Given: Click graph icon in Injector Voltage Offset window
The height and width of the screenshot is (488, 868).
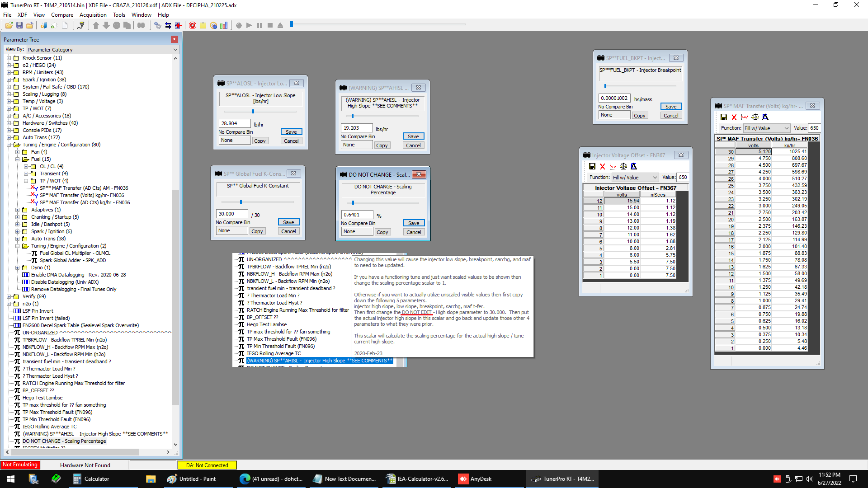Looking at the screenshot, I should (x=613, y=166).
